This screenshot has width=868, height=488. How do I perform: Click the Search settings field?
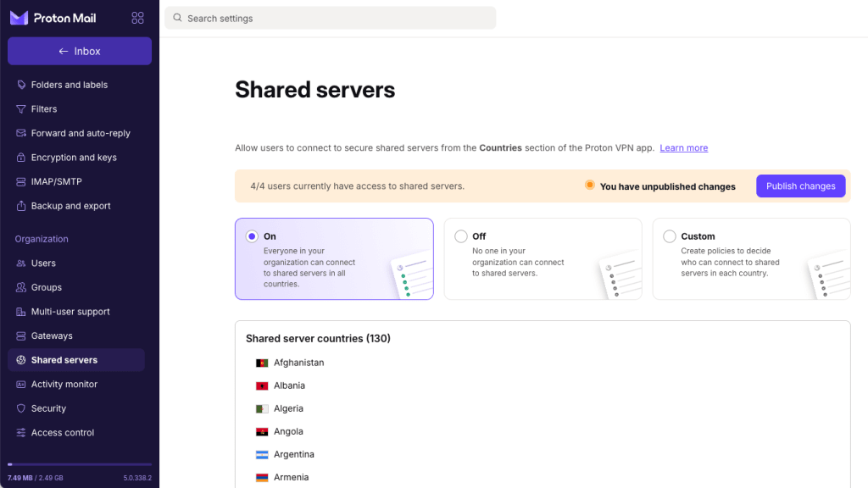click(330, 18)
